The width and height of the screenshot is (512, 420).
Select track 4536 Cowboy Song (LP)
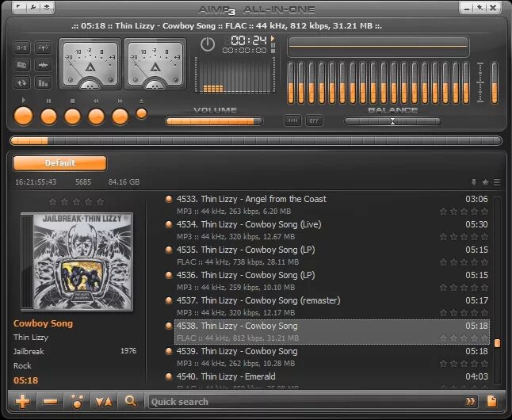click(x=332, y=281)
